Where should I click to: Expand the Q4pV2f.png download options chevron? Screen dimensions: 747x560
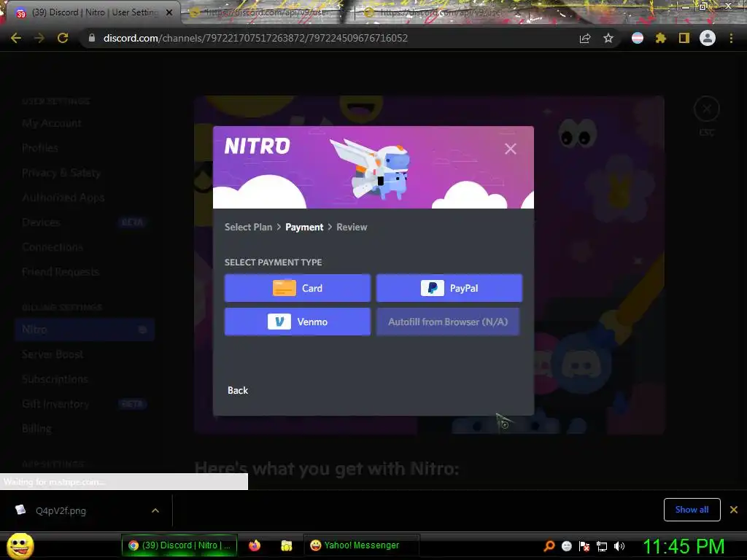(155, 510)
